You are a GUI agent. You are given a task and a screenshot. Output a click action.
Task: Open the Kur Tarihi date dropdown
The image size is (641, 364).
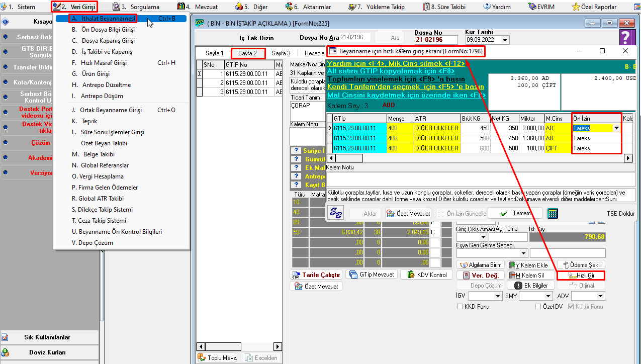click(506, 40)
